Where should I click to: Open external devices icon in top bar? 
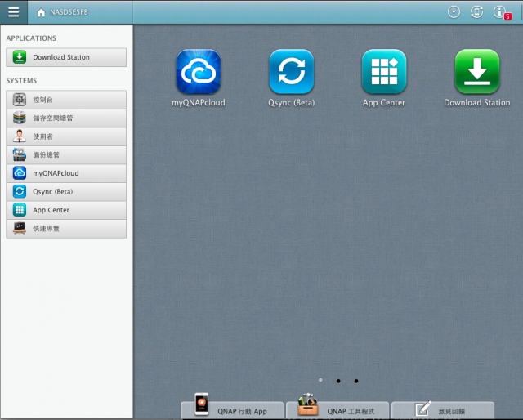coord(476,12)
